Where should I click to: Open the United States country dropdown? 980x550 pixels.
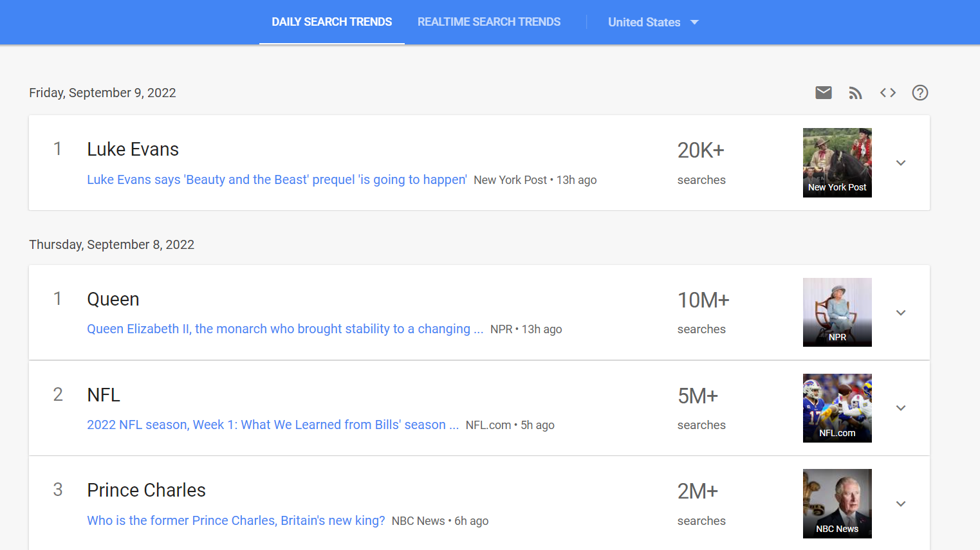click(x=653, y=23)
